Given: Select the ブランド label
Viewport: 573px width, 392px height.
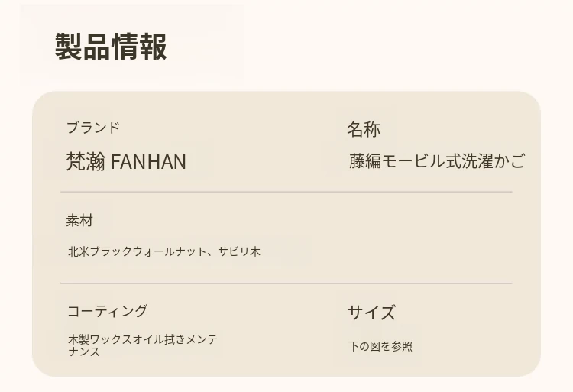Looking at the screenshot, I should point(92,128).
